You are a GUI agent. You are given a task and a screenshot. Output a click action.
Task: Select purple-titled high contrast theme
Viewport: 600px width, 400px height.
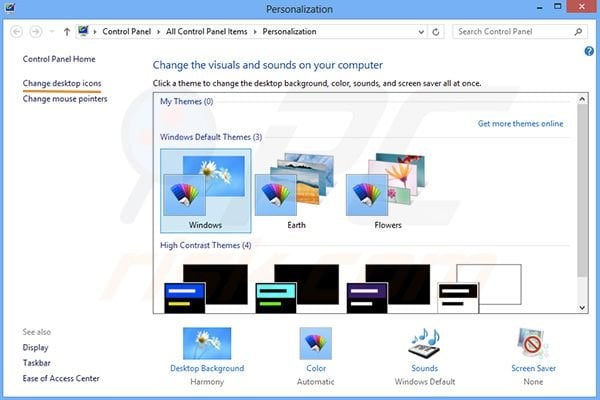[x=388, y=288]
